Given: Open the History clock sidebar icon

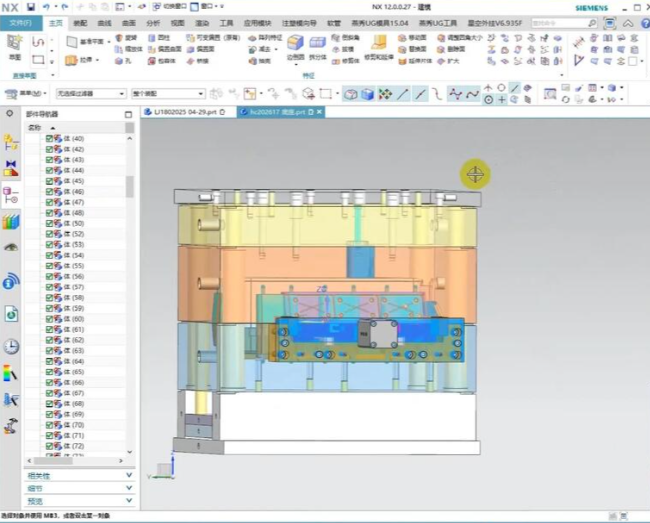Looking at the screenshot, I should [11, 346].
